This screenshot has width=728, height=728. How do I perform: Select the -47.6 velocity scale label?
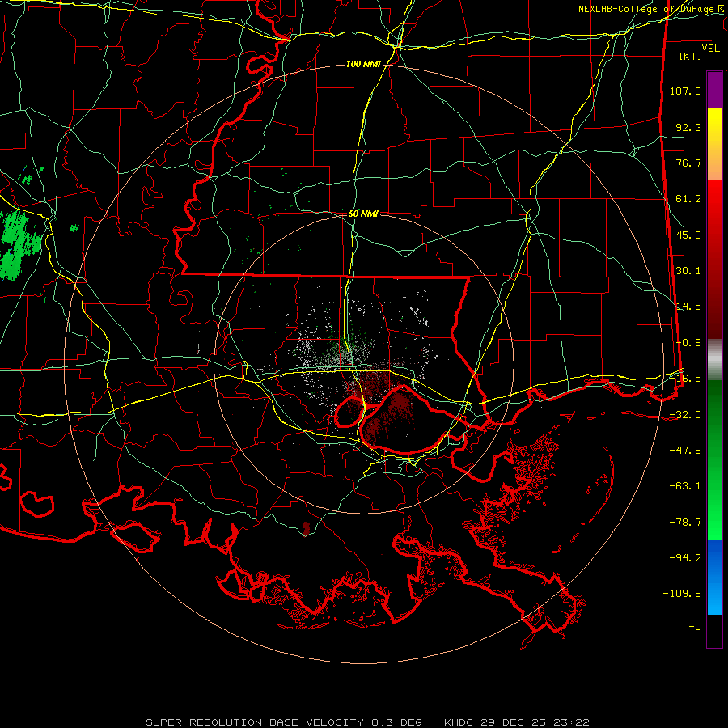pos(685,451)
